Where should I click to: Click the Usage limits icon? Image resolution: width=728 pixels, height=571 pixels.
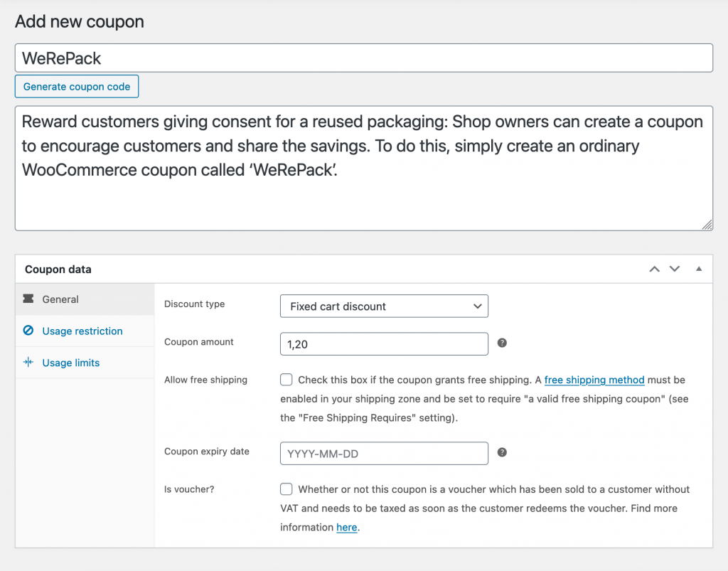coord(28,362)
